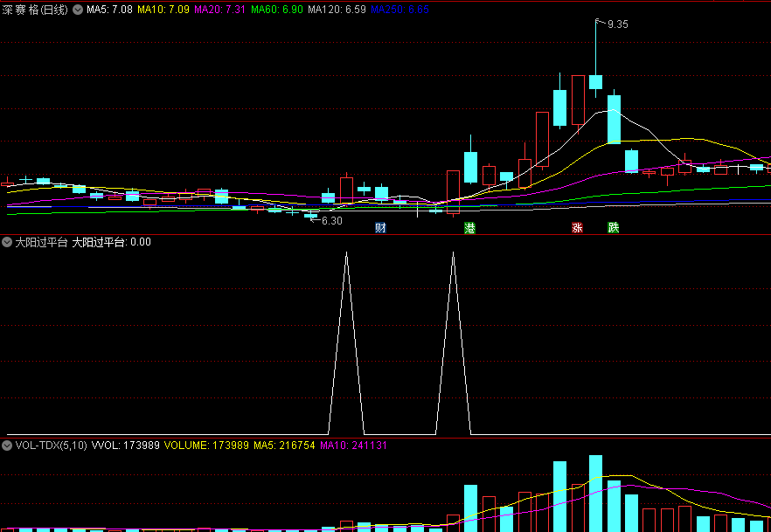Click the second 大阳过平台 signal peak
The image size is (771, 532).
point(453,253)
